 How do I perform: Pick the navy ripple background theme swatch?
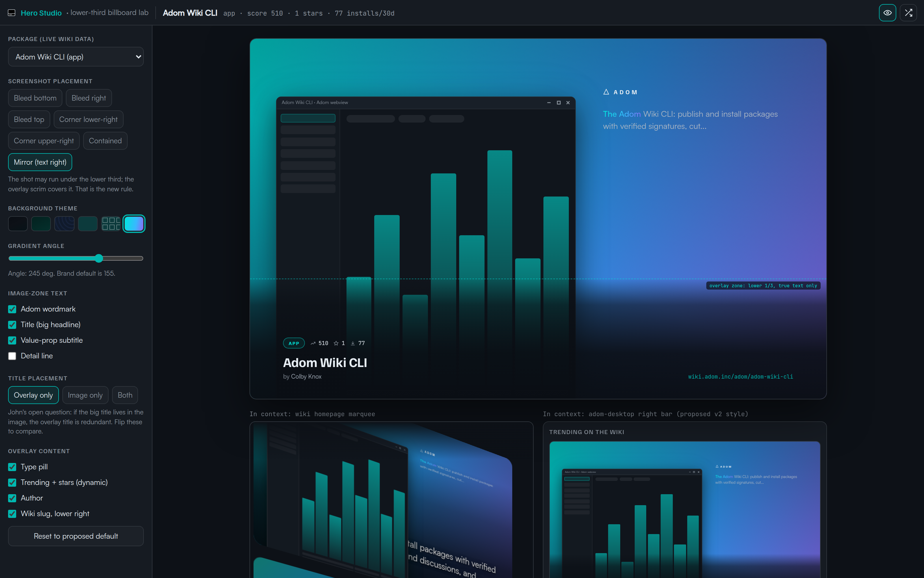click(64, 224)
